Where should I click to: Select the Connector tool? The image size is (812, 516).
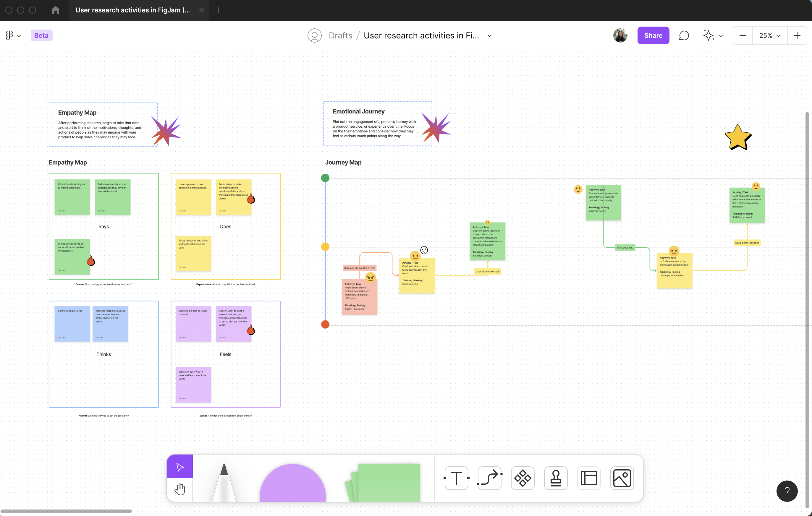(489, 478)
